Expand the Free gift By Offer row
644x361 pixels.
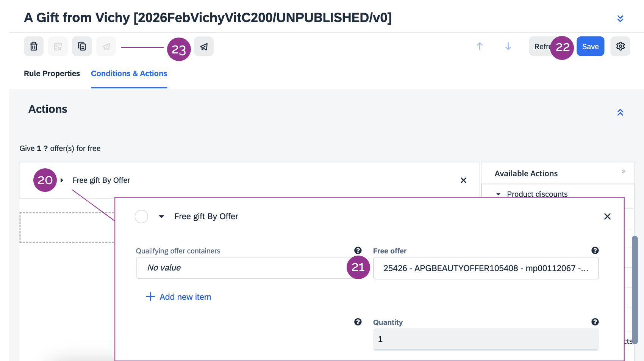[62, 180]
